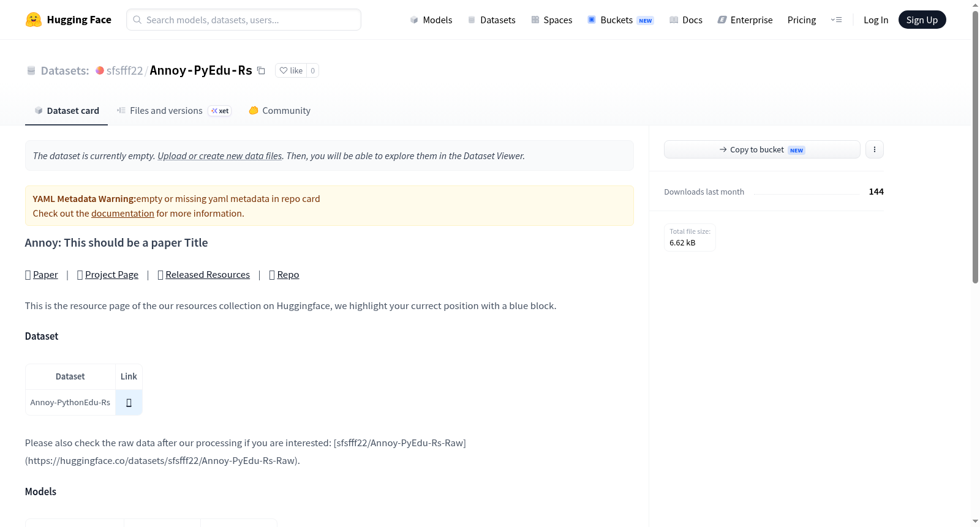Image resolution: width=980 pixels, height=527 pixels.
Task: Click the Copy to bucket button
Action: (x=762, y=149)
